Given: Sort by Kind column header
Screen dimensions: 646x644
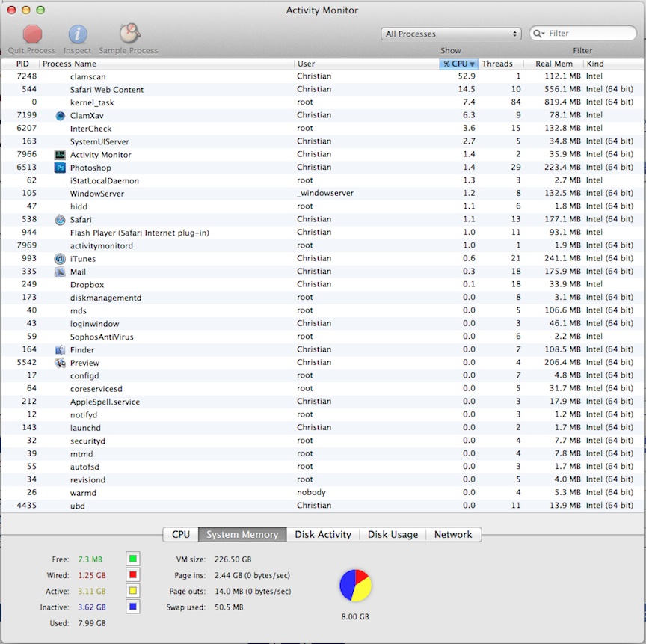Looking at the screenshot, I should [613, 64].
